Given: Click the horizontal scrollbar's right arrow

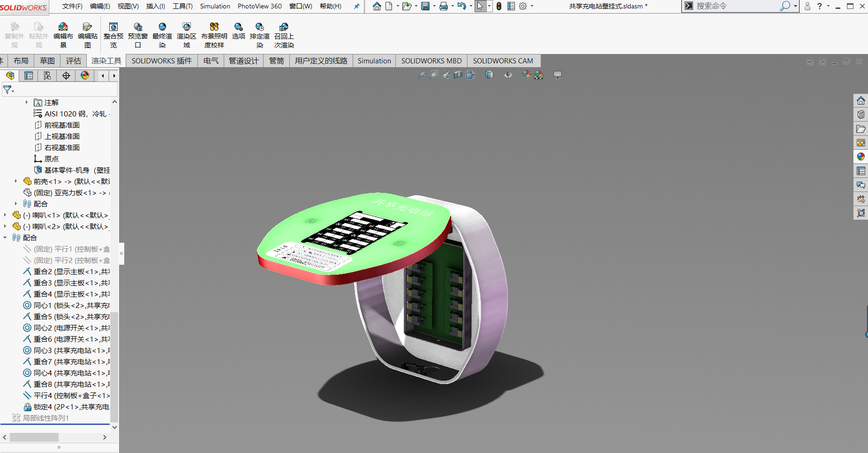Looking at the screenshot, I should tap(105, 437).
